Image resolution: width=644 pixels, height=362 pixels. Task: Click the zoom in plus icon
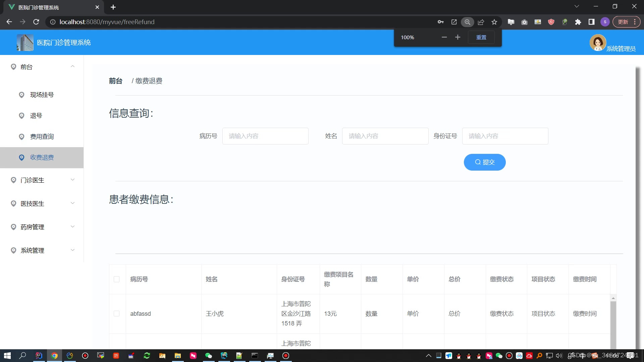pos(458,37)
